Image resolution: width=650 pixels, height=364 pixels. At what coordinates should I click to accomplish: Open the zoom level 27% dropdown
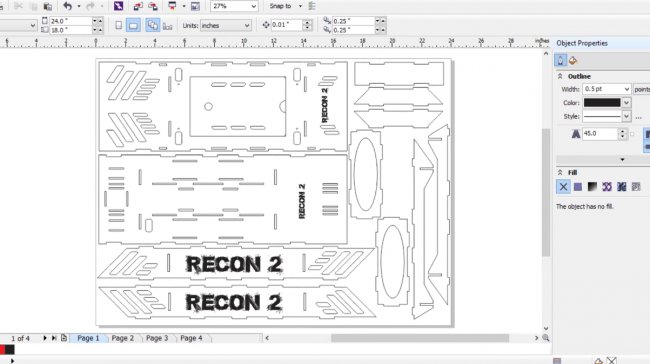pos(234,6)
